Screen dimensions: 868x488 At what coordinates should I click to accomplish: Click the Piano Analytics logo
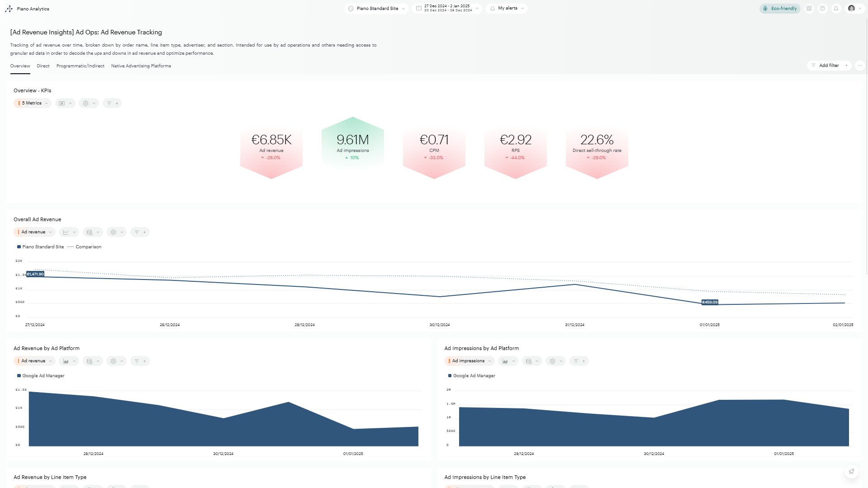9,9
